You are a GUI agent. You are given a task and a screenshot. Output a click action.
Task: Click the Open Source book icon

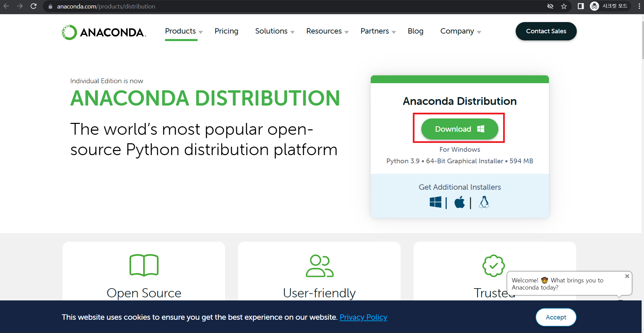click(x=144, y=265)
